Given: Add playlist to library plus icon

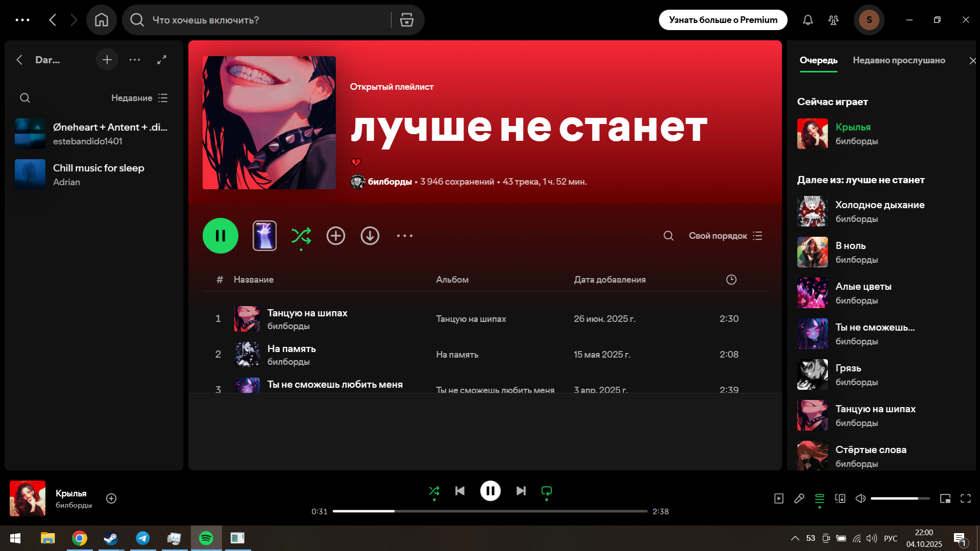Looking at the screenshot, I should (x=336, y=236).
